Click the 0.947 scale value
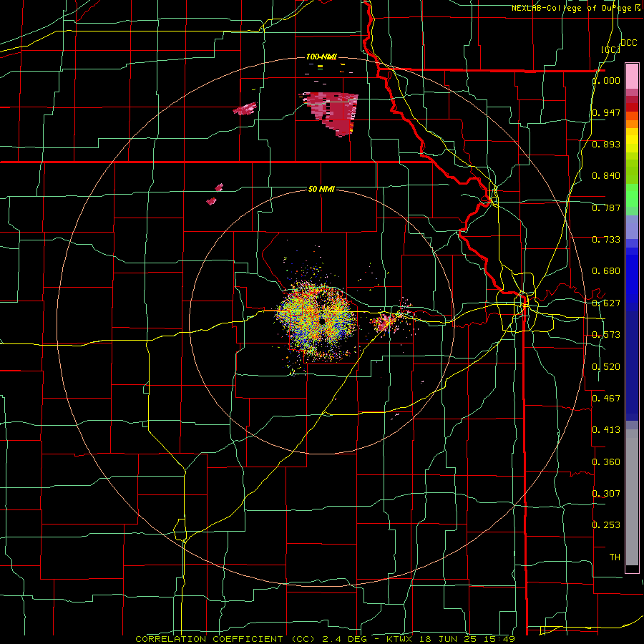Viewport: 644px width, 644px height. pos(606,112)
